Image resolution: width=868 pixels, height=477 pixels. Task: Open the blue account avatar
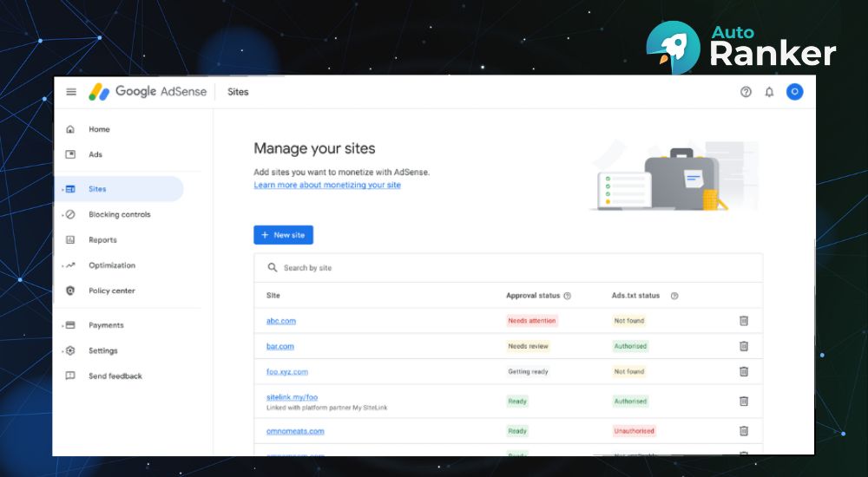coord(794,92)
